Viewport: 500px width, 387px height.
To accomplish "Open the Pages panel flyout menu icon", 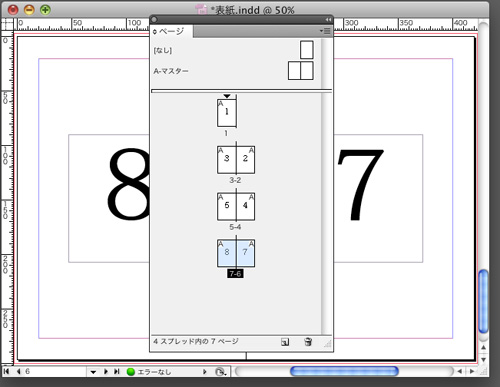I will click(x=325, y=31).
